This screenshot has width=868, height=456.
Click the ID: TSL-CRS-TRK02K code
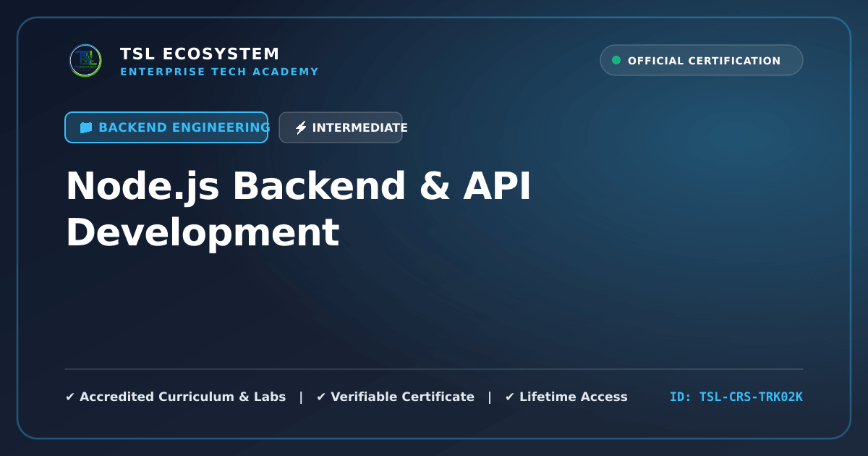tap(736, 397)
